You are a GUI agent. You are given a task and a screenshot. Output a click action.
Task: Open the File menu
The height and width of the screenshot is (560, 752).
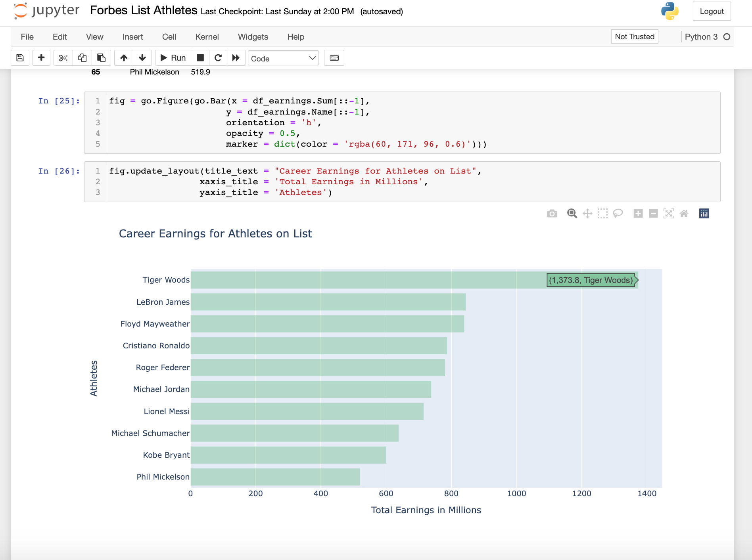[x=27, y=37]
